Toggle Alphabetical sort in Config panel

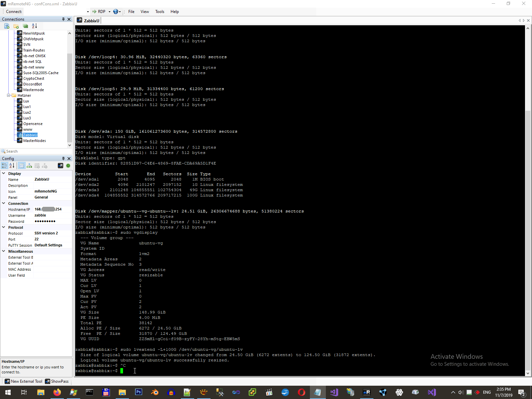(12, 166)
